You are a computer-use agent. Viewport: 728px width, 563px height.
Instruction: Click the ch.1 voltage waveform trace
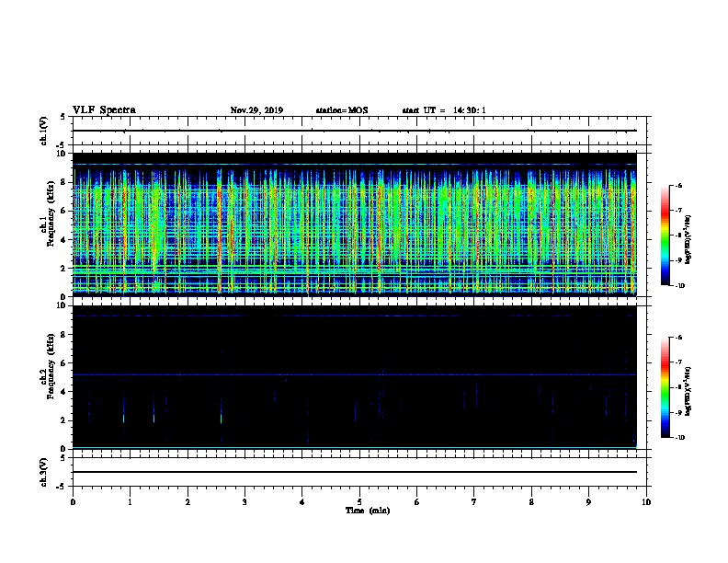(355, 131)
